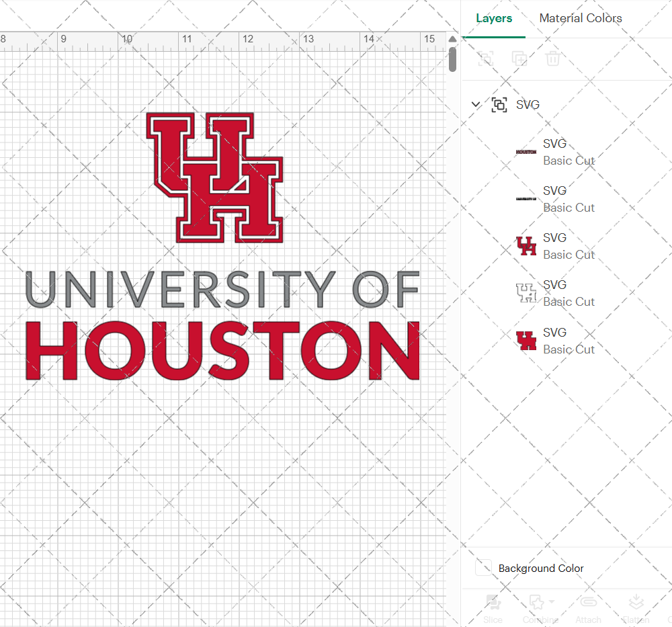
Task: Select the solid red UH layer thumbnail
Action: (x=526, y=341)
